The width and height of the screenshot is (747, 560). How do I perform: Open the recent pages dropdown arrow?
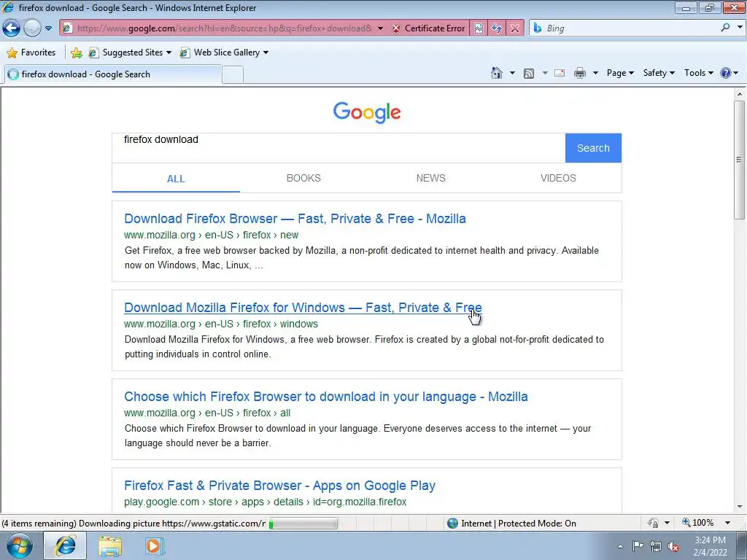pyautogui.click(x=48, y=28)
